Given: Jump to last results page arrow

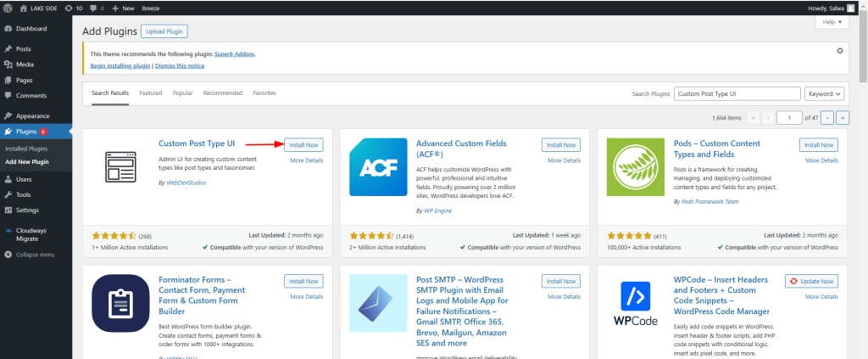Looking at the screenshot, I should click(x=843, y=117).
